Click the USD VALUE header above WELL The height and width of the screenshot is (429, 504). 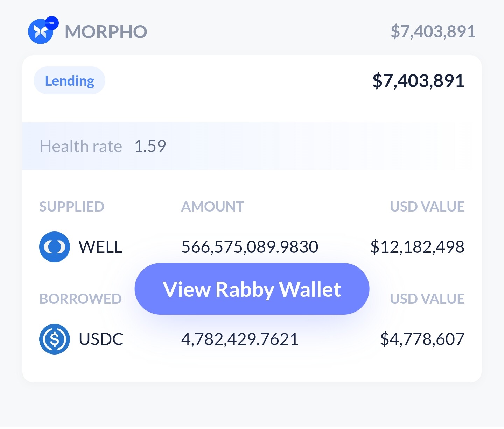[x=427, y=207]
